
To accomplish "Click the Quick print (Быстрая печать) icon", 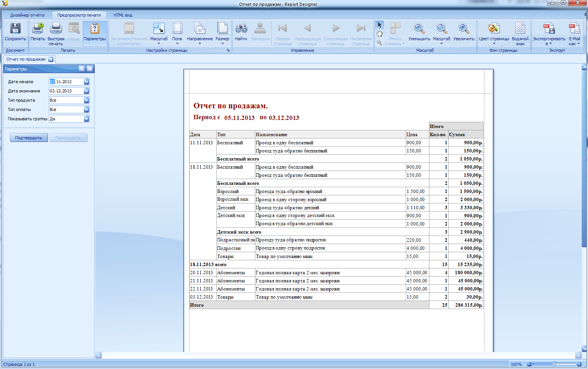I will pos(56,29).
